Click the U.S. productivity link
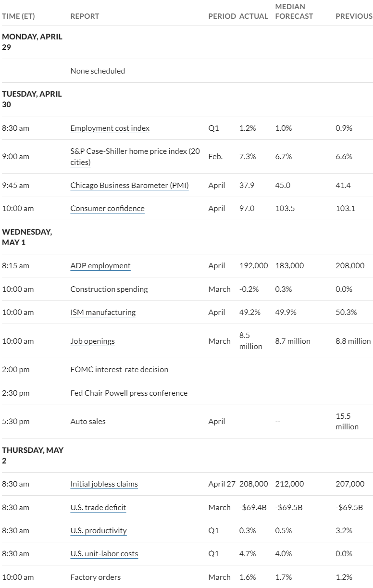This screenshot has height=588, width=373. tap(99, 531)
